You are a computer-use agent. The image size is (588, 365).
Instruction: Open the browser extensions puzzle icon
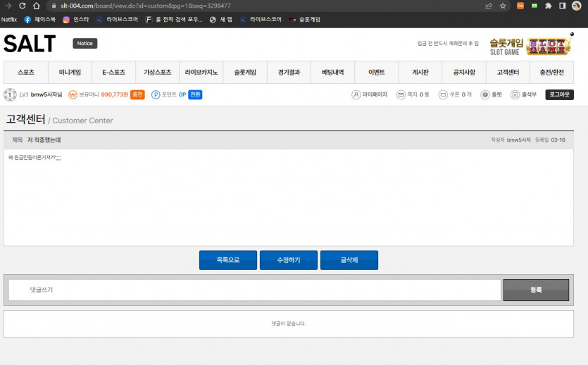click(x=549, y=6)
